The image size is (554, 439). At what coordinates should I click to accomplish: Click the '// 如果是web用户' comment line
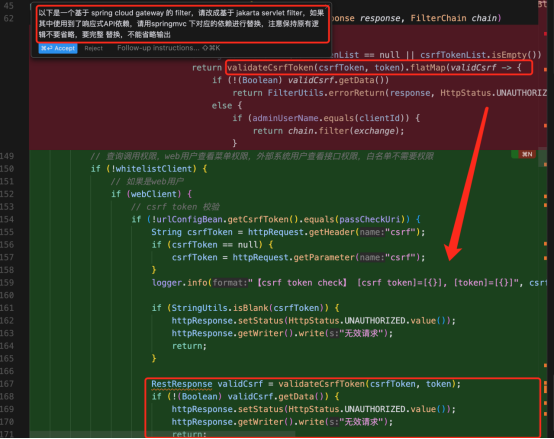[147, 182]
